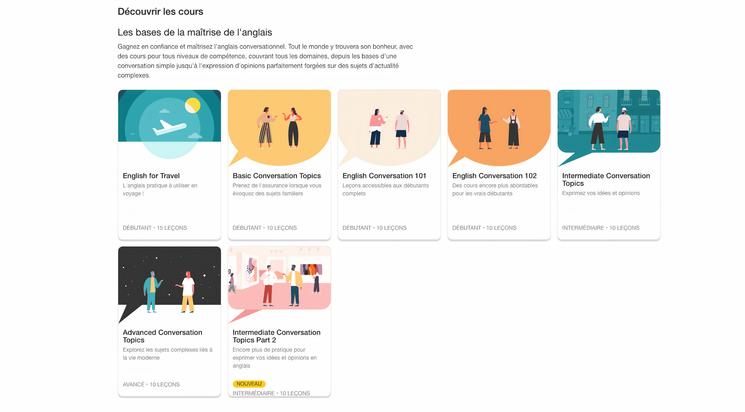Click the Intermediate Conversation Topics title text
Screen dimensions: 745x412
click(x=605, y=180)
